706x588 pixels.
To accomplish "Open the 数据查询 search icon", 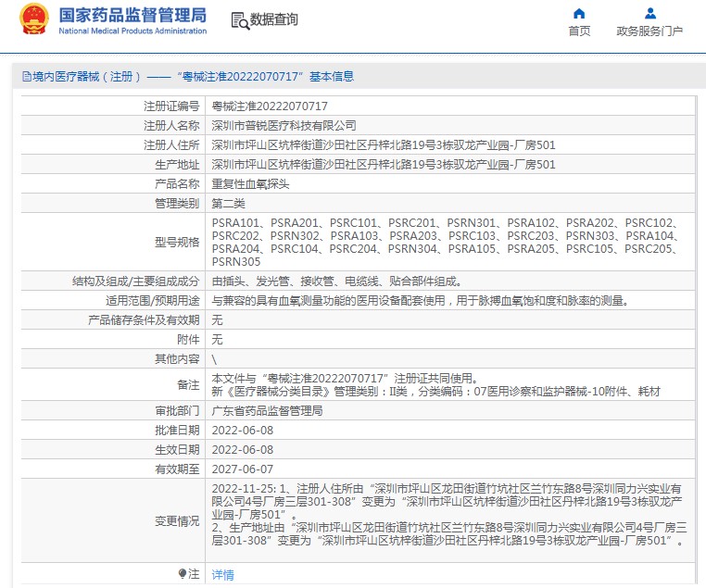I will point(240,20).
